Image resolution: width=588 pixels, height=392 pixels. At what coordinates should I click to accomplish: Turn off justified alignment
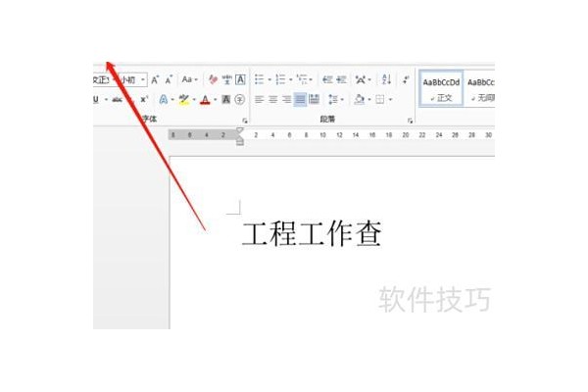(x=300, y=99)
